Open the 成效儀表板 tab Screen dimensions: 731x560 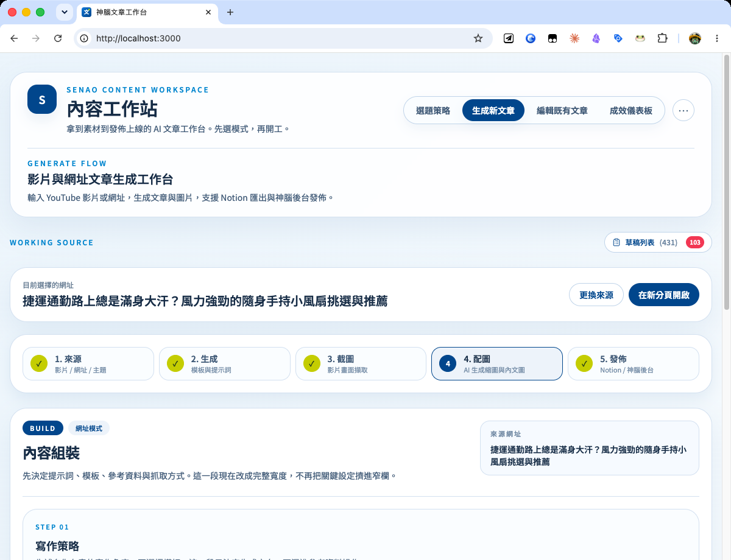tap(631, 110)
